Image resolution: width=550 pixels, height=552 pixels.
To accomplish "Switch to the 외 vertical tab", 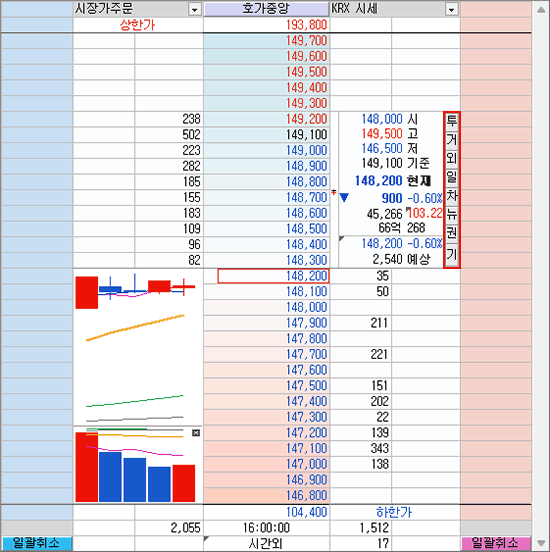I will 452,158.
